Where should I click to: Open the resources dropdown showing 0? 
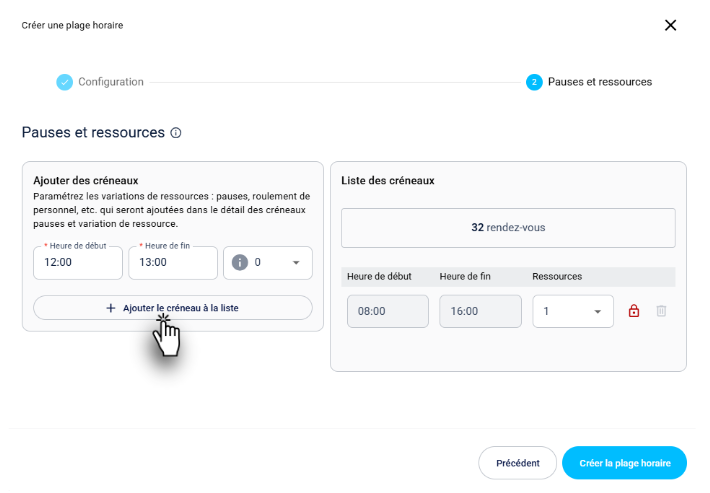tap(268, 263)
